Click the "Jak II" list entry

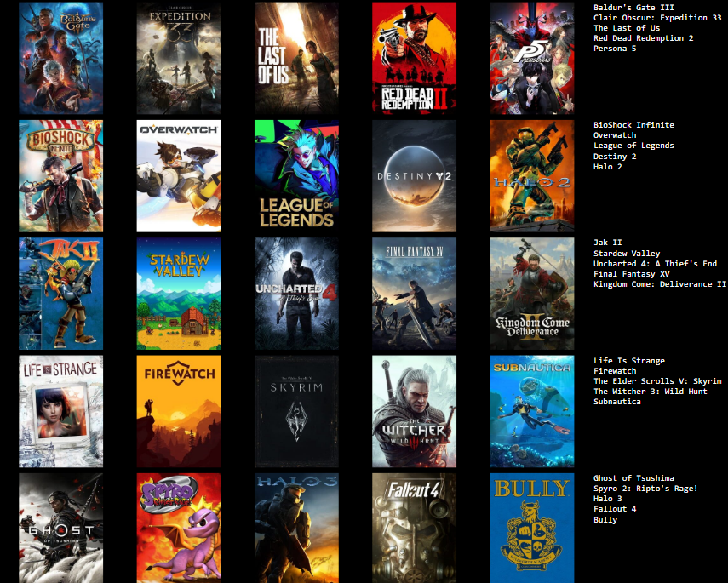(607, 243)
